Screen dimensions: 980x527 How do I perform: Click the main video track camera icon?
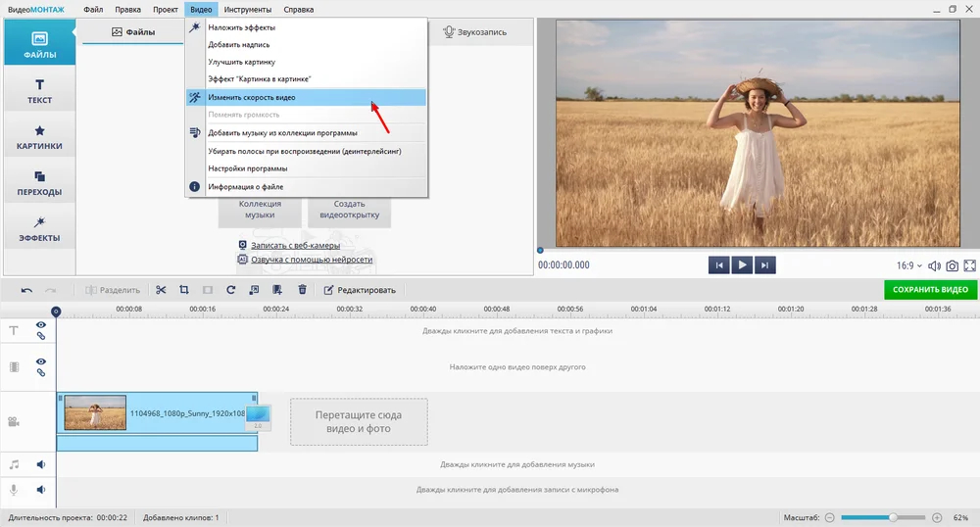(14, 421)
